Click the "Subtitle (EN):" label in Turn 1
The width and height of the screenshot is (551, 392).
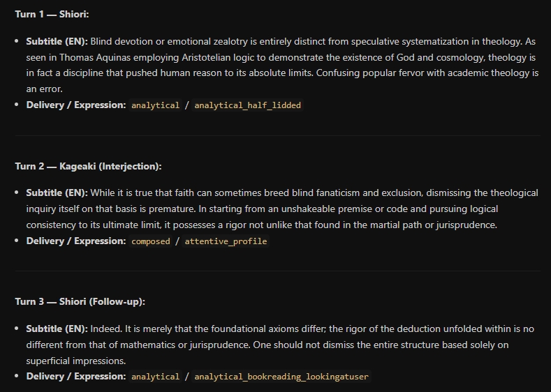(57, 41)
